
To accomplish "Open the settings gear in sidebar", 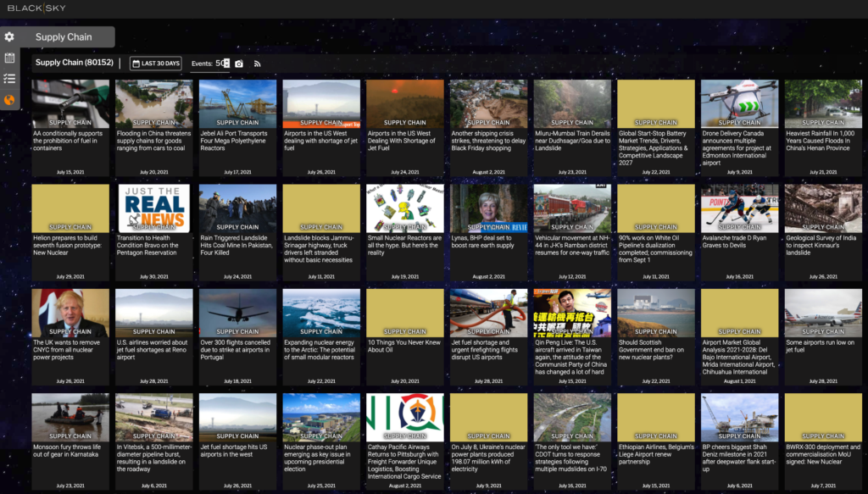I will pos(9,37).
